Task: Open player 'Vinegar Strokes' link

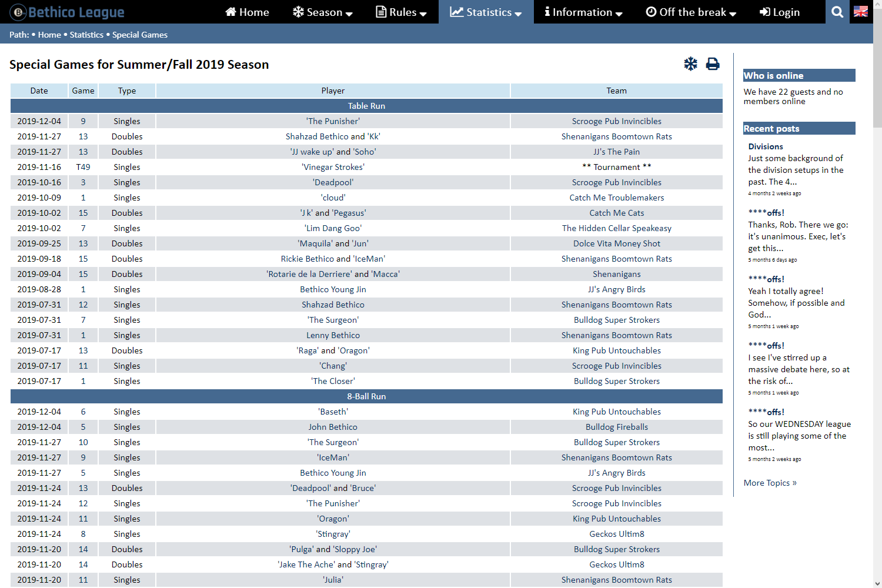Action: click(333, 167)
